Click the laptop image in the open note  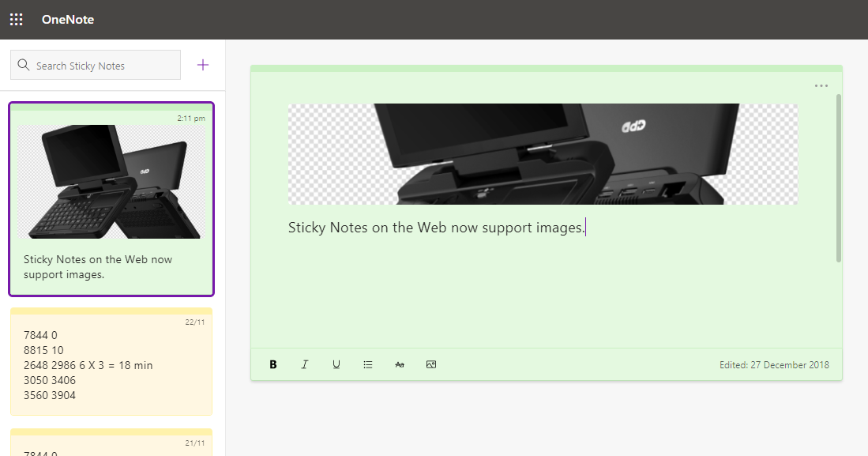coord(543,154)
